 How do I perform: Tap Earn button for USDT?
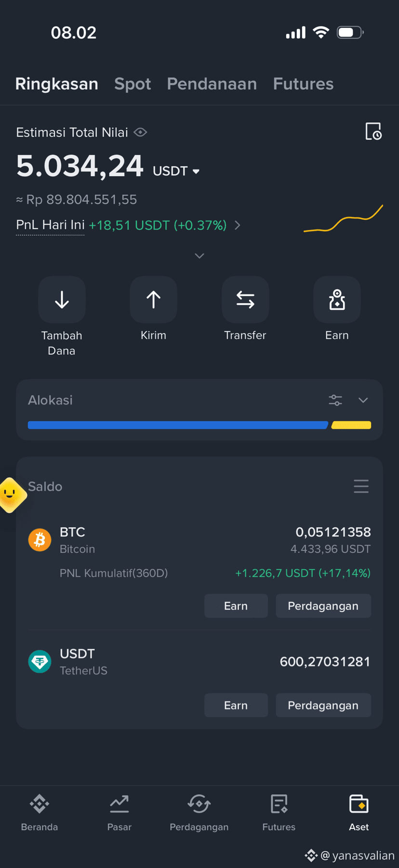click(x=236, y=705)
